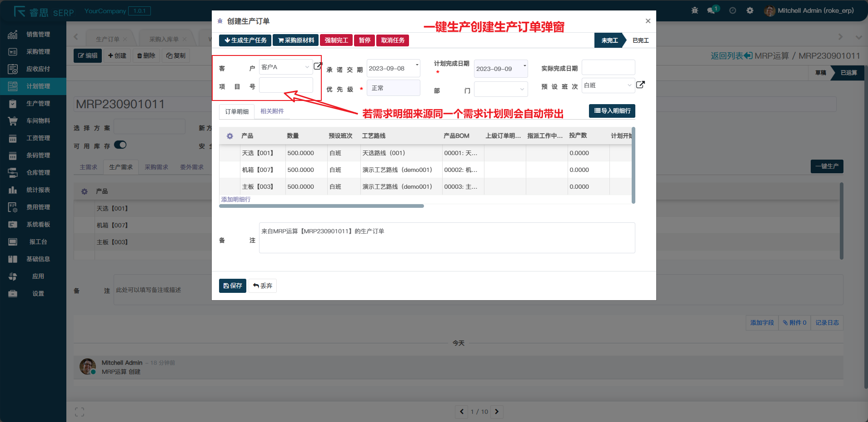Go to next record with right arrow pager
The width and height of the screenshot is (868, 422).
pos(497,412)
